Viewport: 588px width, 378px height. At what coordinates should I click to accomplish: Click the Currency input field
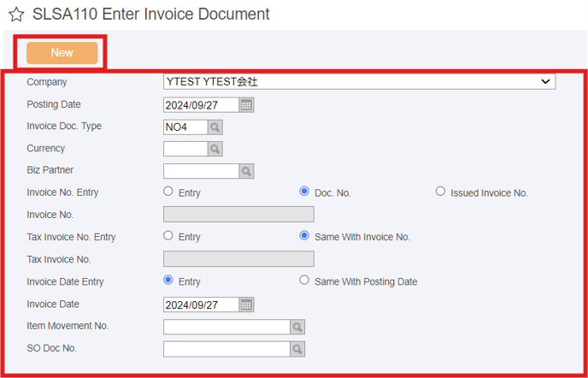(186, 149)
